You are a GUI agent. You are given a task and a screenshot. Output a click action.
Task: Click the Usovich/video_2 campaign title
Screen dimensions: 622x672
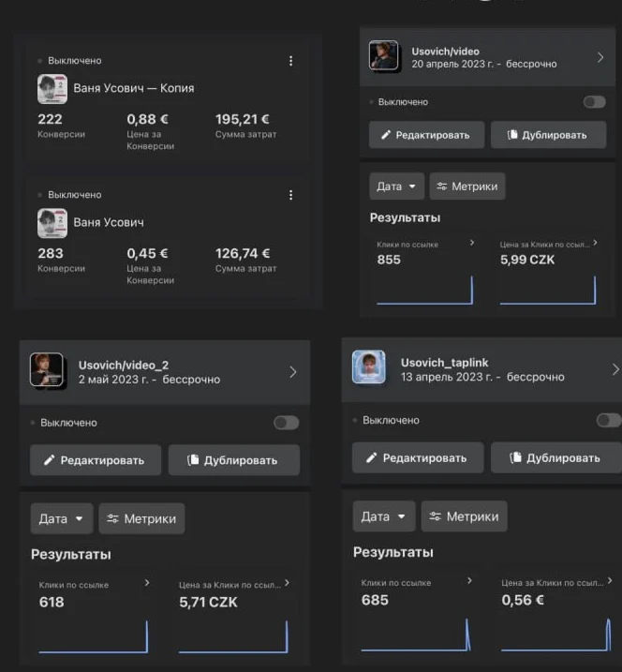124,366
